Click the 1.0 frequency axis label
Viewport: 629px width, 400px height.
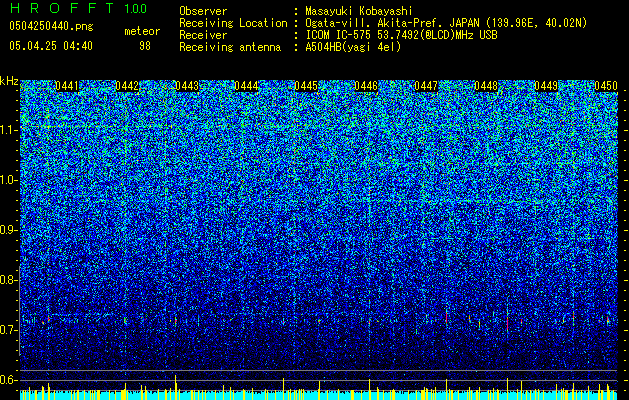(x=8, y=180)
